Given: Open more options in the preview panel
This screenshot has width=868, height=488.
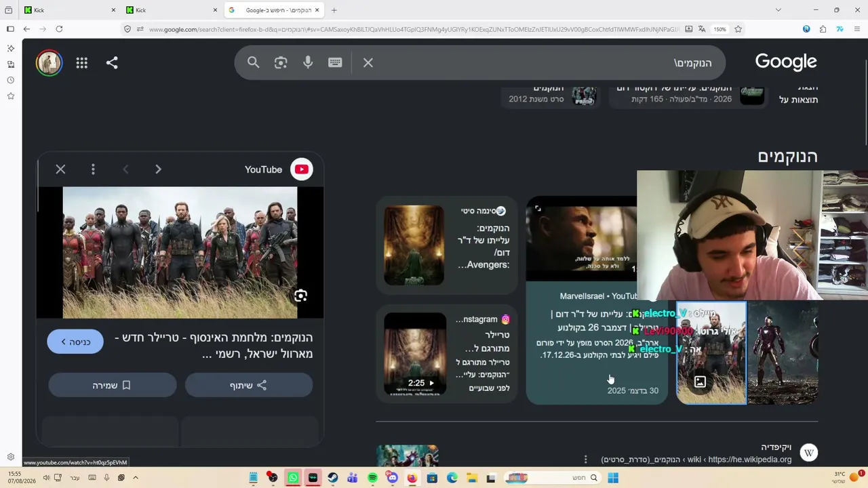Looking at the screenshot, I should [x=93, y=169].
